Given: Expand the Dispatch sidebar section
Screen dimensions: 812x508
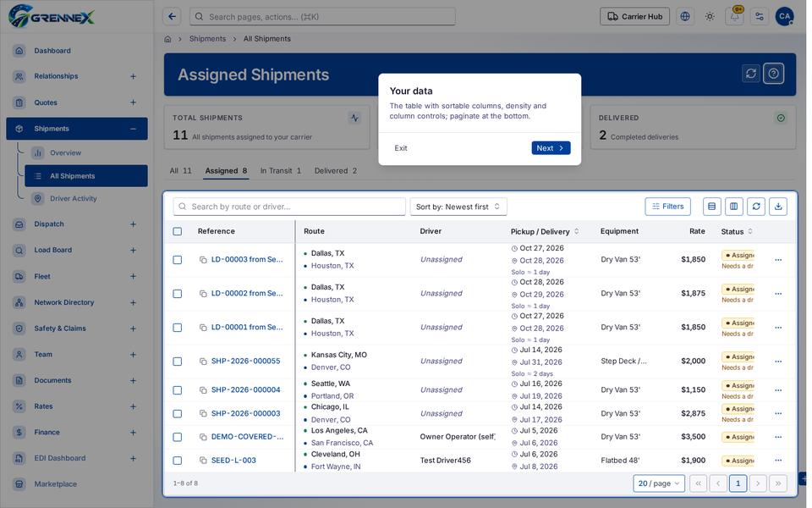Looking at the screenshot, I should tap(133, 224).
